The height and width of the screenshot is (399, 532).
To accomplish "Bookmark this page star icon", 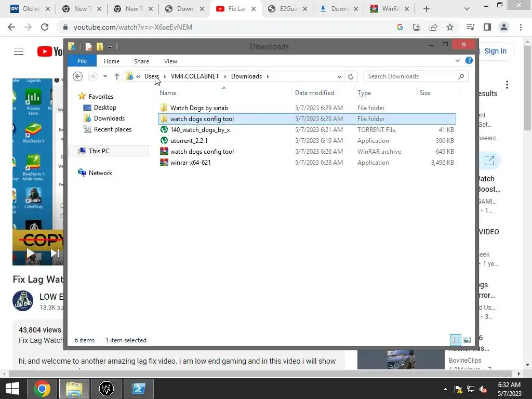I will (x=450, y=27).
